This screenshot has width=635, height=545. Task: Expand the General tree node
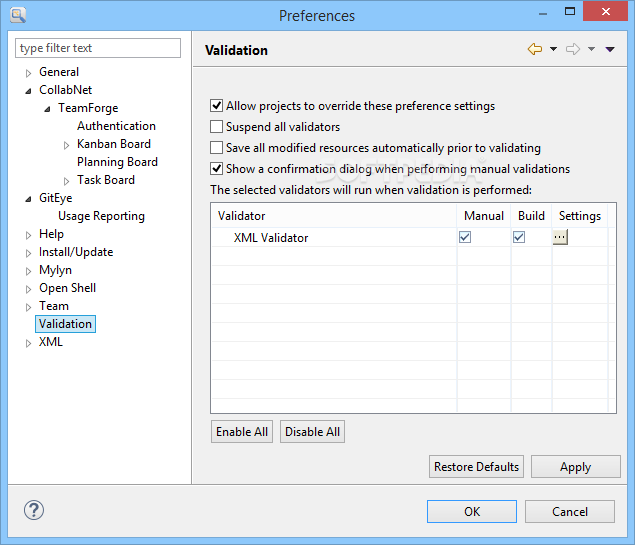click(x=29, y=73)
